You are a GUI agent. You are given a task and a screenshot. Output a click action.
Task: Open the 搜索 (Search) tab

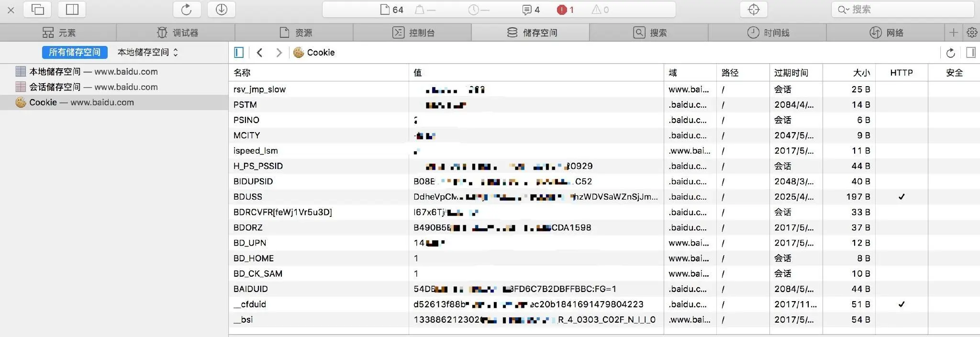pos(649,33)
